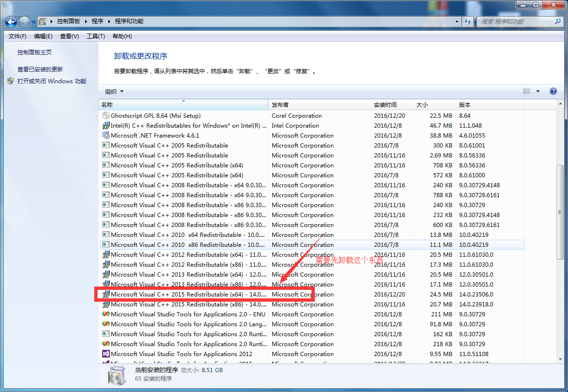This screenshot has width=568, height=392.
Task: Click 打开或关闭 Windows 功能 link
Action: pos(52,81)
